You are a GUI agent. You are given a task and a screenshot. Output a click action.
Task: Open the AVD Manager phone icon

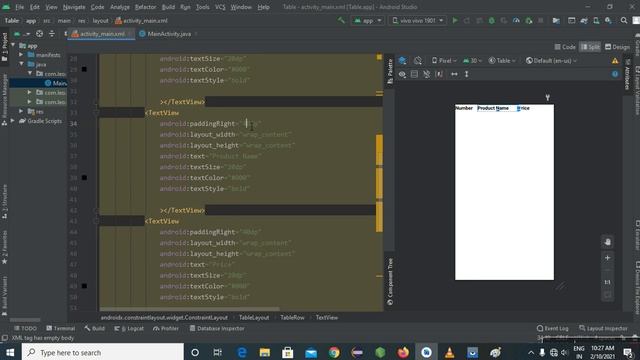[596, 20]
